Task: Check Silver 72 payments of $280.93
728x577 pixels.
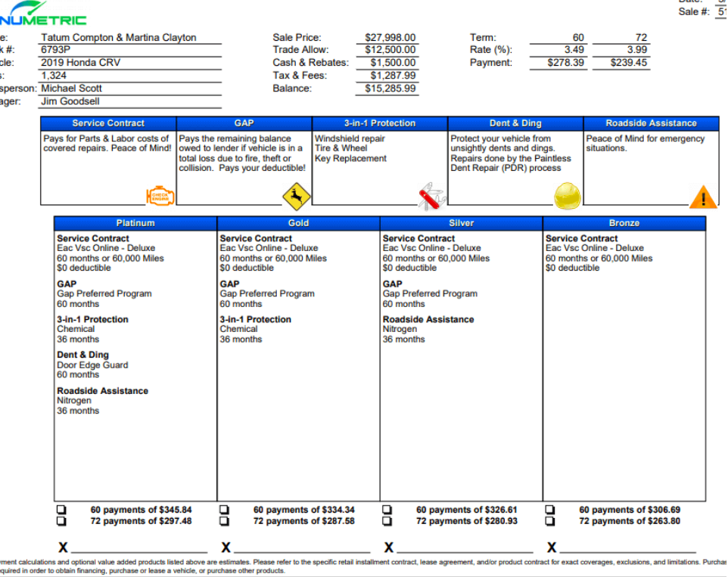Action: pos(387,521)
